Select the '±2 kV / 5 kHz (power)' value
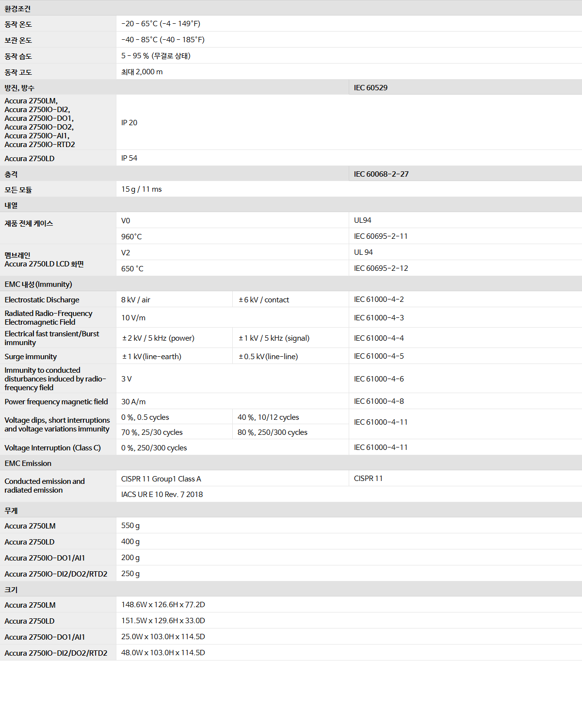 pos(158,338)
